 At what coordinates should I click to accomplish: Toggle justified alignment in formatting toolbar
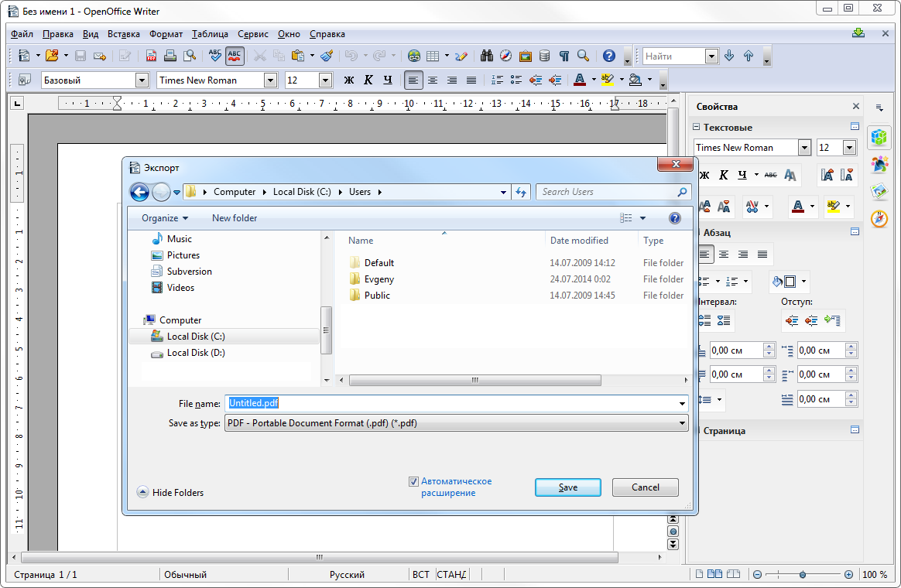coord(471,80)
